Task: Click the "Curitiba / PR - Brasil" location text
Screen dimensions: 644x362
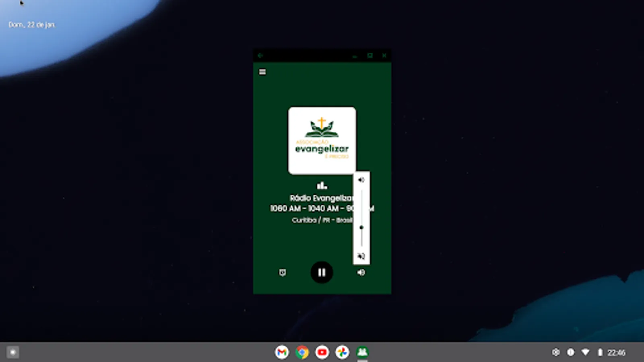Action: coord(322,220)
